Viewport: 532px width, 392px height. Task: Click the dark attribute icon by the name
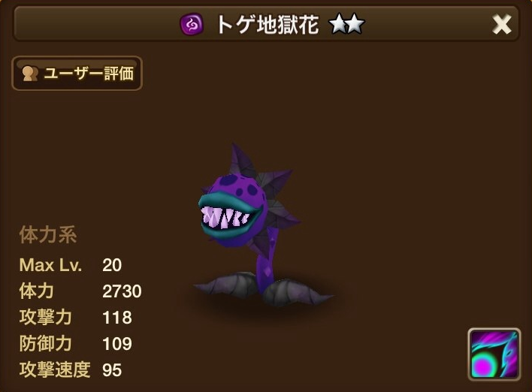192,25
